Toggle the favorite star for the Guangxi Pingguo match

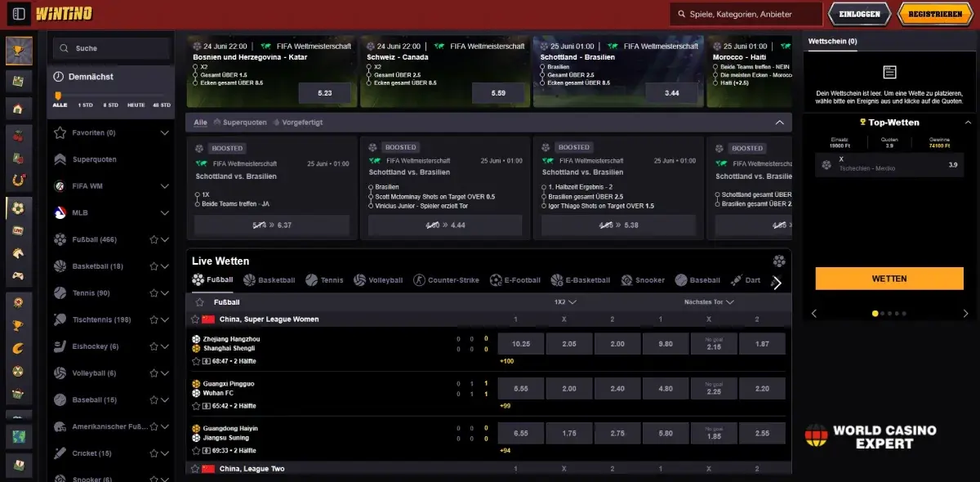tap(196, 405)
